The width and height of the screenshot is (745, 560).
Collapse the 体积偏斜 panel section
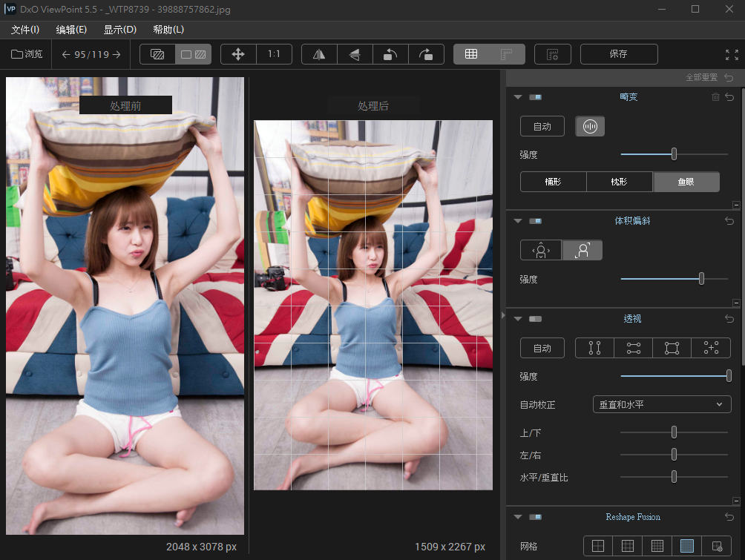coord(518,221)
